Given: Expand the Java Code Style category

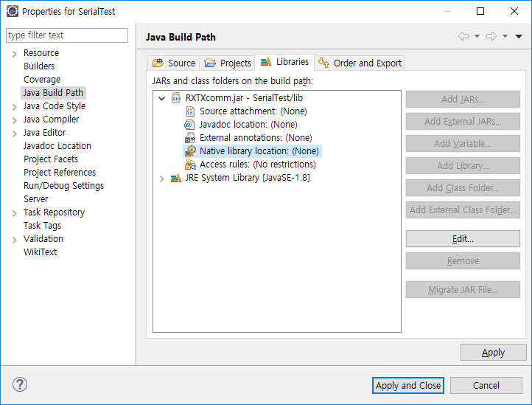Looking at the screenshot, I should point(14,107).
